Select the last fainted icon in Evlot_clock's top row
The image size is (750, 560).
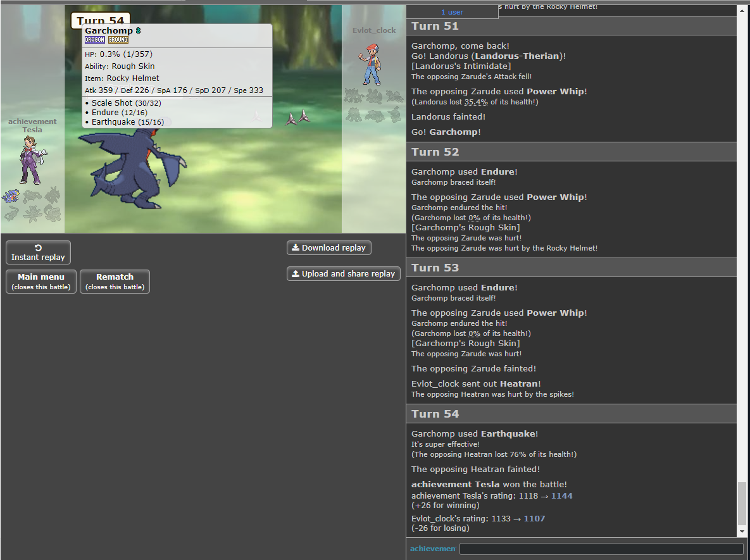394,97
